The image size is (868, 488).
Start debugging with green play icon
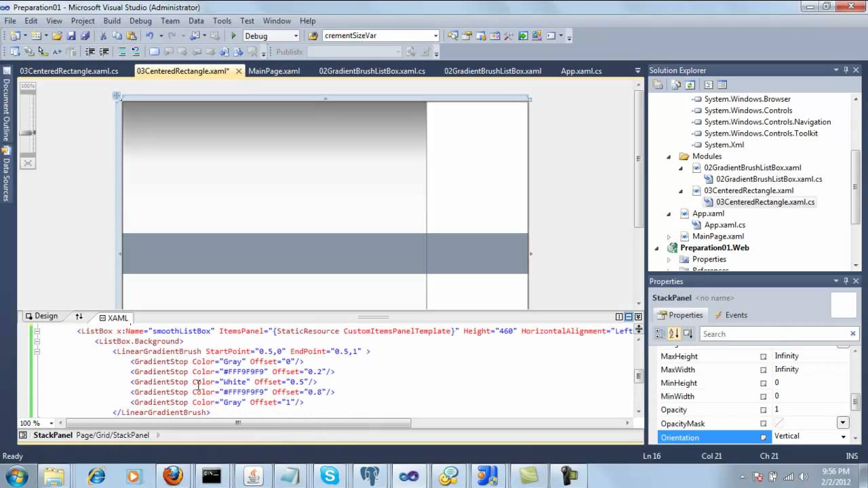(233, 36)
